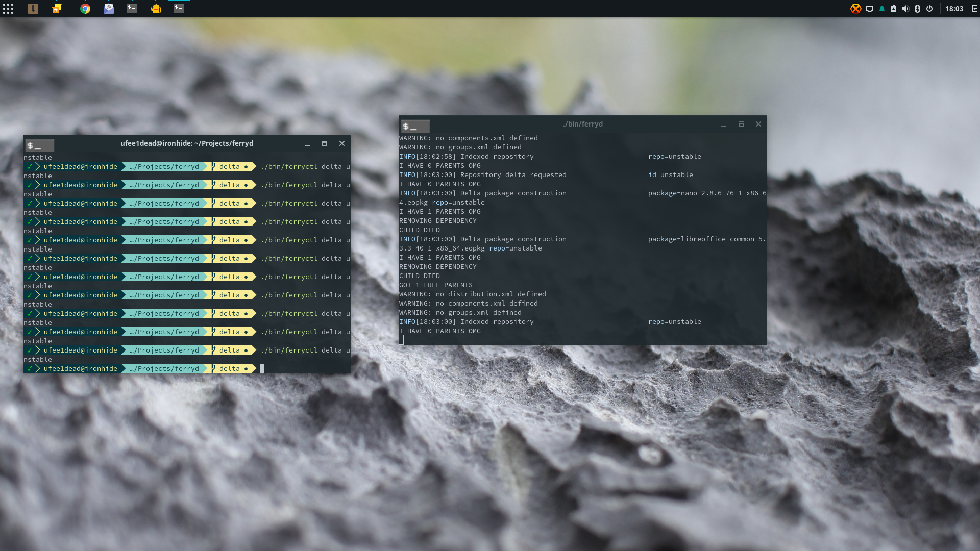The width and height of the screenshot is (980, 551).
Task: Open notifications via the teal bell icon
Action: [882, 9]
